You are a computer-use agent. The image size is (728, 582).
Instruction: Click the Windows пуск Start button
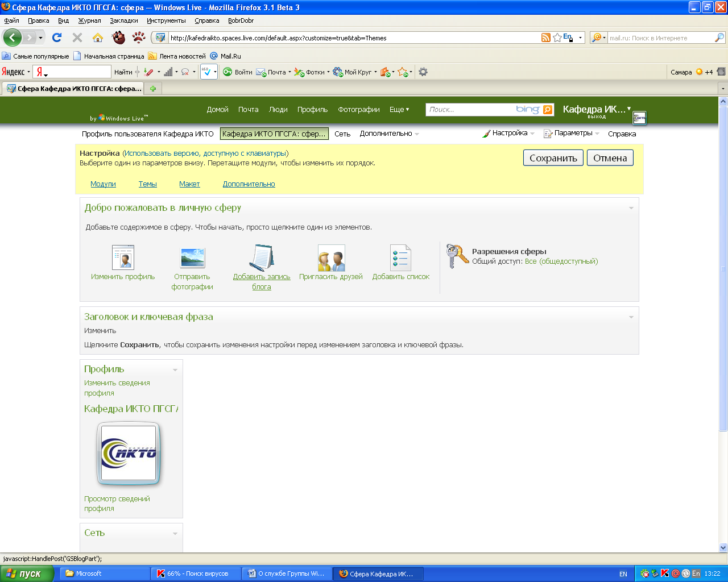(x=27, y=573)
